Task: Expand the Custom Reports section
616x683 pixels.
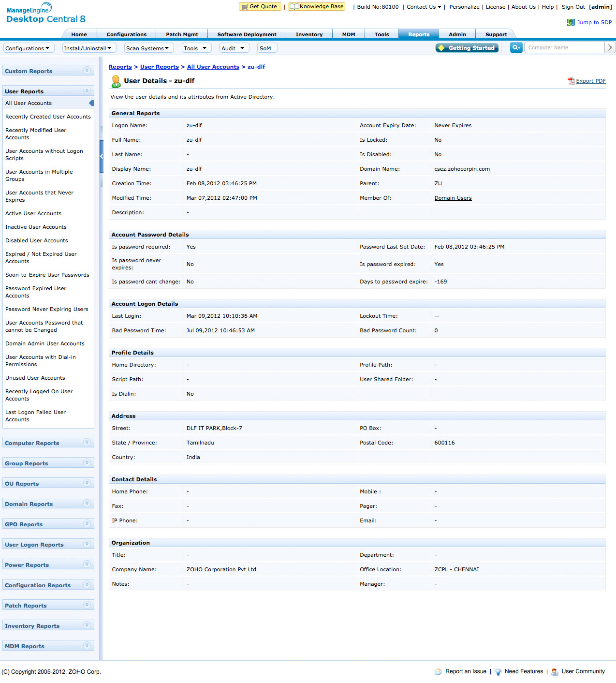Action: tap(87, 71)
